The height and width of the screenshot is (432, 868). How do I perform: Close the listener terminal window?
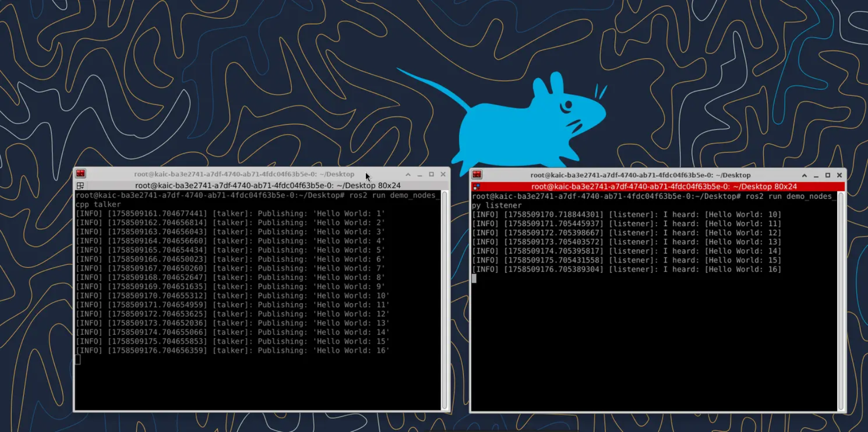click(839, 175)
